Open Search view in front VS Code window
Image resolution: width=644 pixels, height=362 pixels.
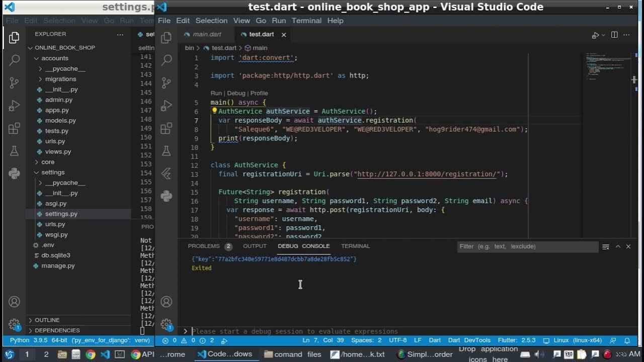(x=166, y=60)
